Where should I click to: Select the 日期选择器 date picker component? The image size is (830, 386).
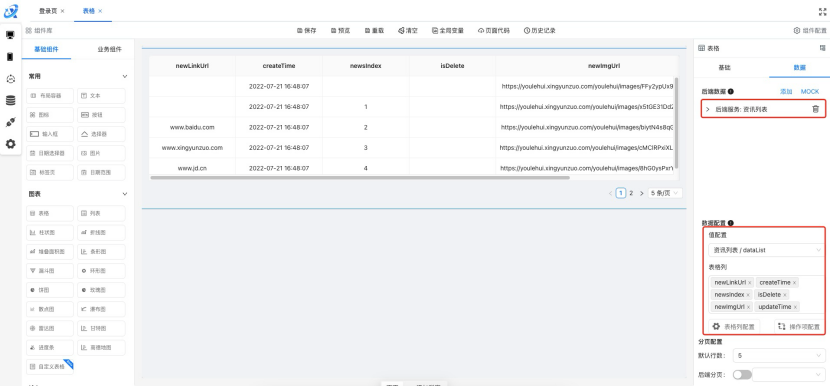50,153
